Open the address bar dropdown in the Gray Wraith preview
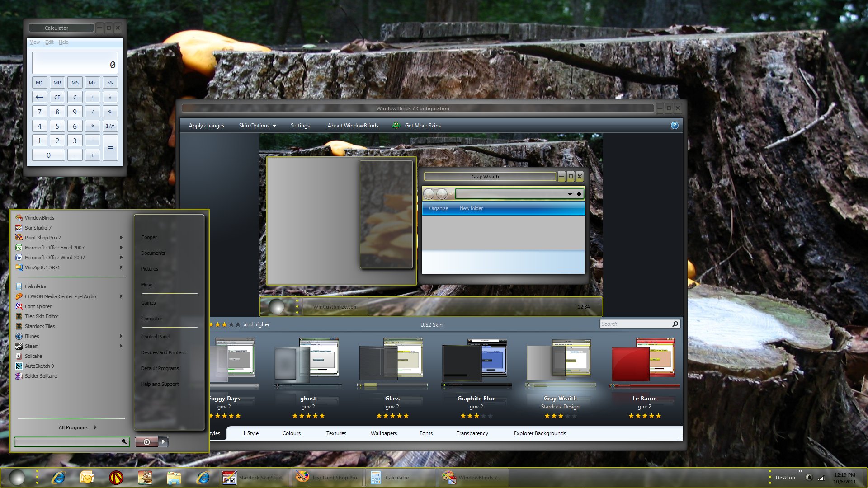 [570, 194]
